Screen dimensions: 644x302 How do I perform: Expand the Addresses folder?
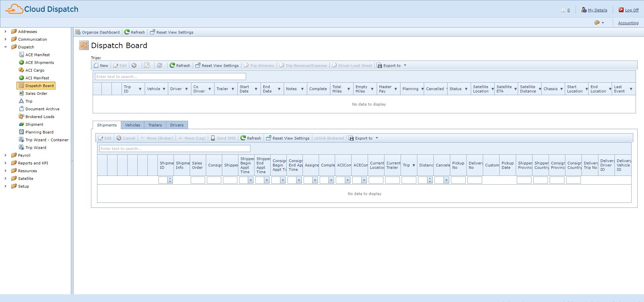coord(5,32)
